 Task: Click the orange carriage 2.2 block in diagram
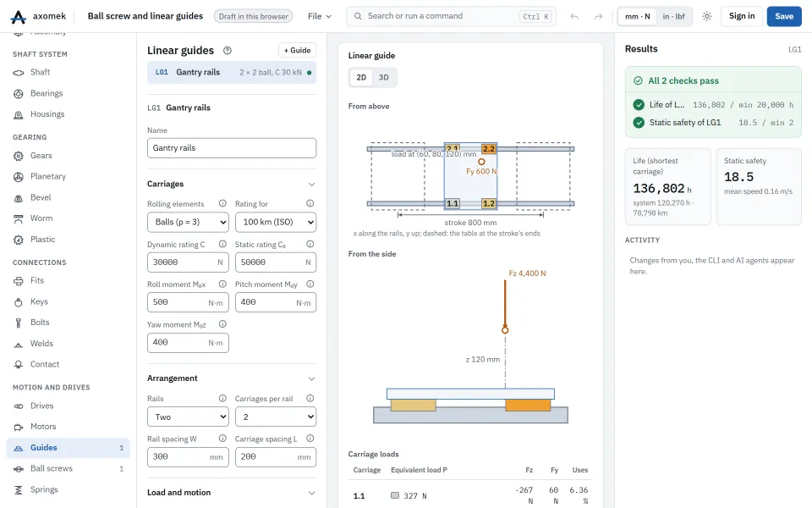(489, 149)
